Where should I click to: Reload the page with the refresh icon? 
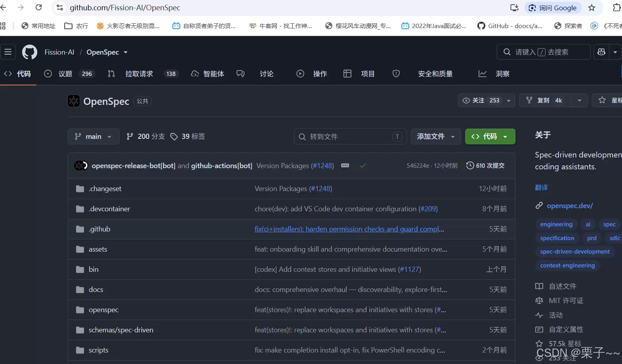39,8
